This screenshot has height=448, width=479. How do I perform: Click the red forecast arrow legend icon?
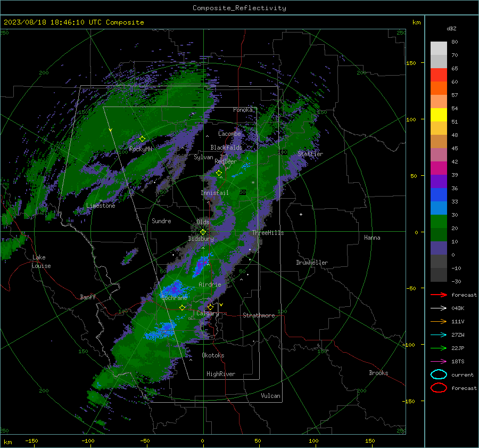point(439,295)
